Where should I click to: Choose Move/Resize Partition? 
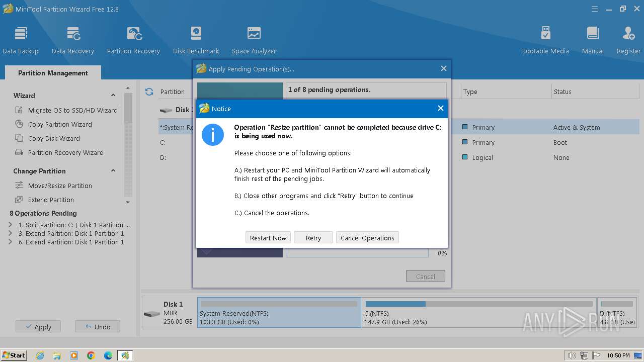tap(60, 186)
